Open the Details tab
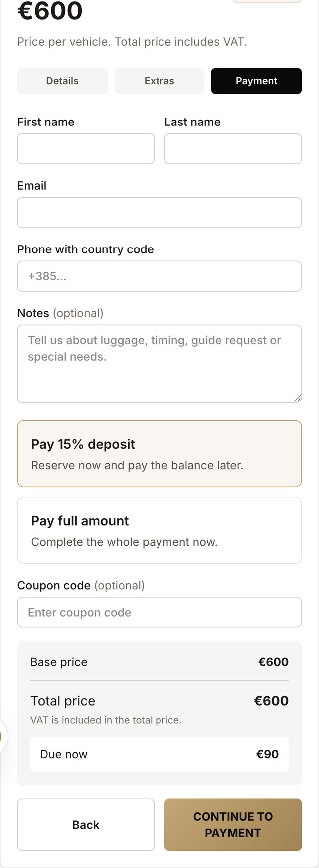 (62, 81)
